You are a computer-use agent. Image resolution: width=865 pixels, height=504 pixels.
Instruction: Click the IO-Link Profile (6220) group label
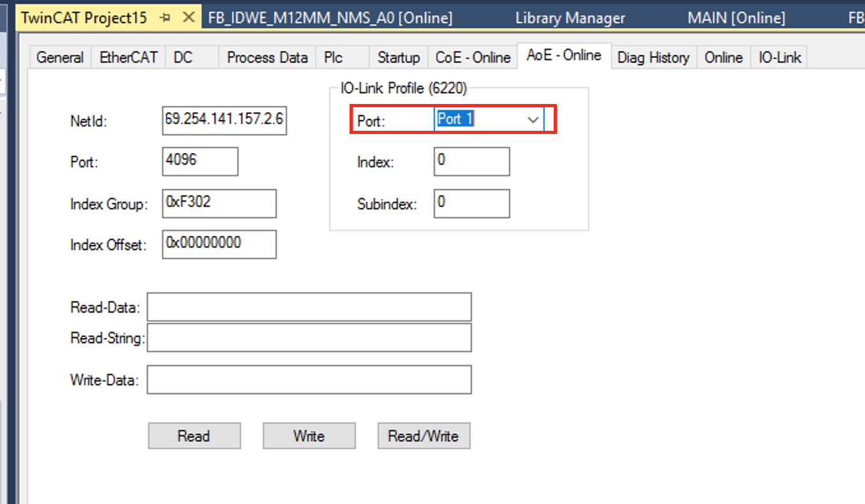[403, 89]
